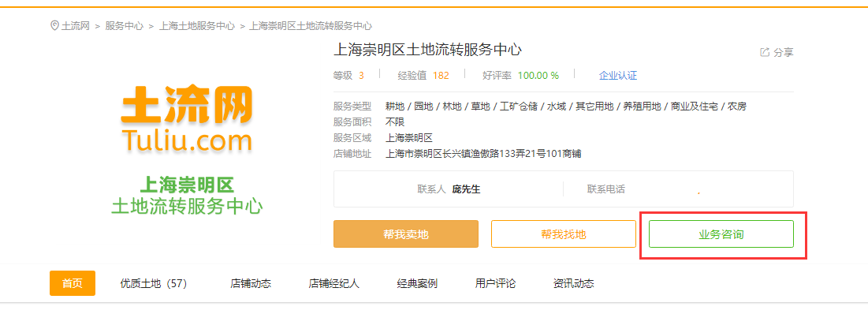Click the 土流网 Tuliu.com logo image
The height and width of the screenshot is (314, 868).
point(187,118)
